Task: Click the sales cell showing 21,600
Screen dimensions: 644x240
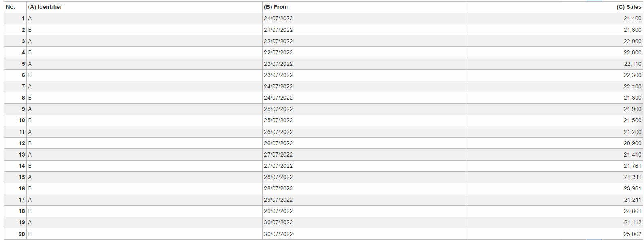Action: pos(632,30)
